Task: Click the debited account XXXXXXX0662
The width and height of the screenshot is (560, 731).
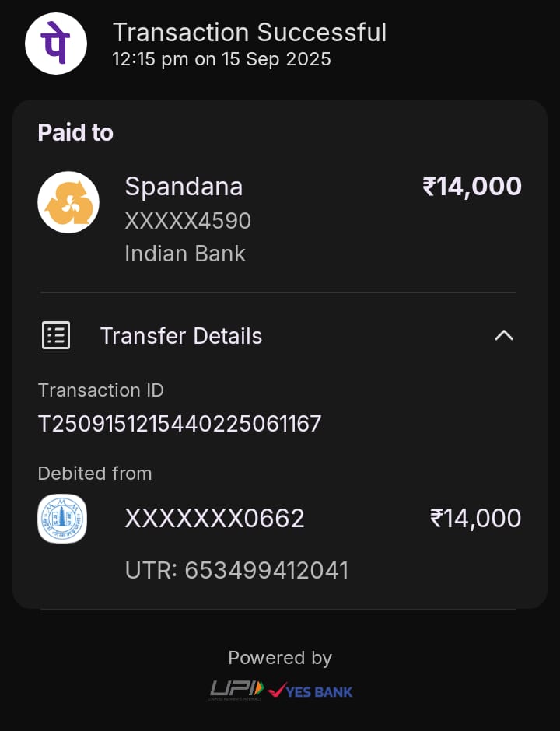Action: (x=215, y=518)
